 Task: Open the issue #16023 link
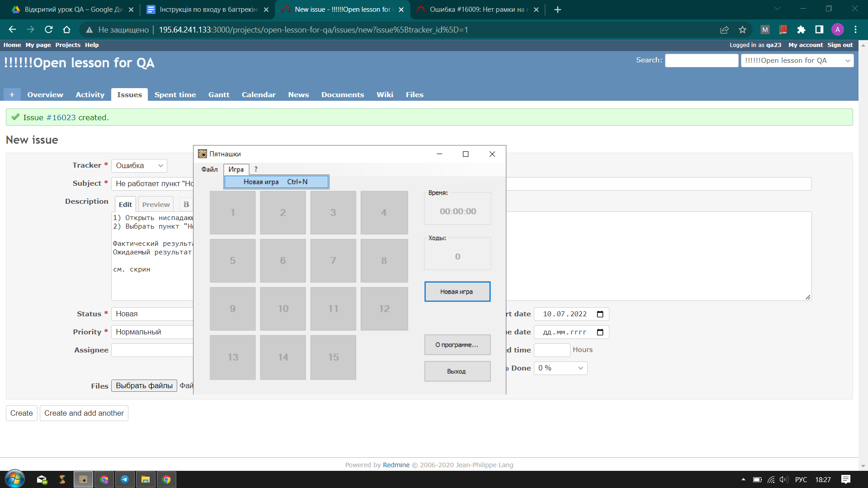click(61, 117)
